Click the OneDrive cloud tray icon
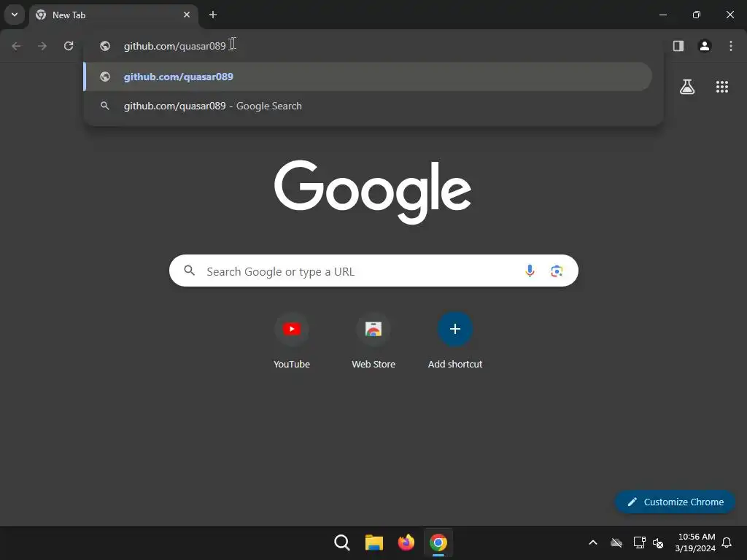The height and width of the screenshot is (560, 747). pos(616,542)
